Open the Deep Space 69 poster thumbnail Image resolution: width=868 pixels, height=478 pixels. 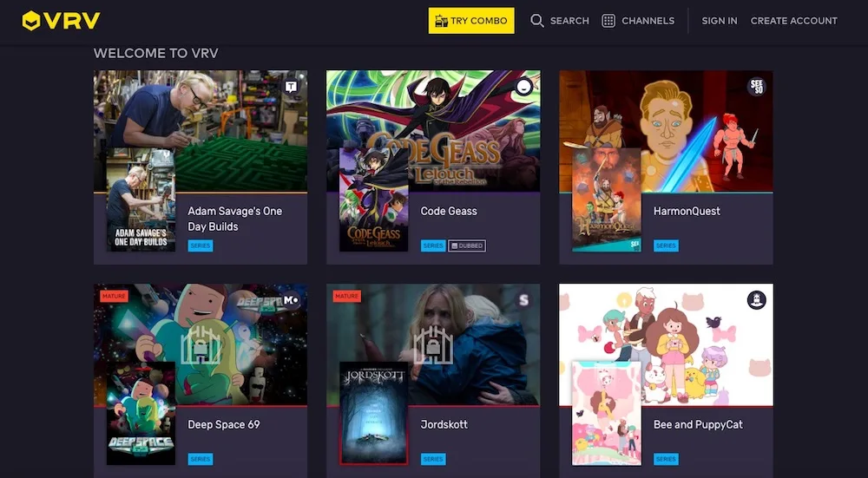pyautogui.click(x=141, y=413)
